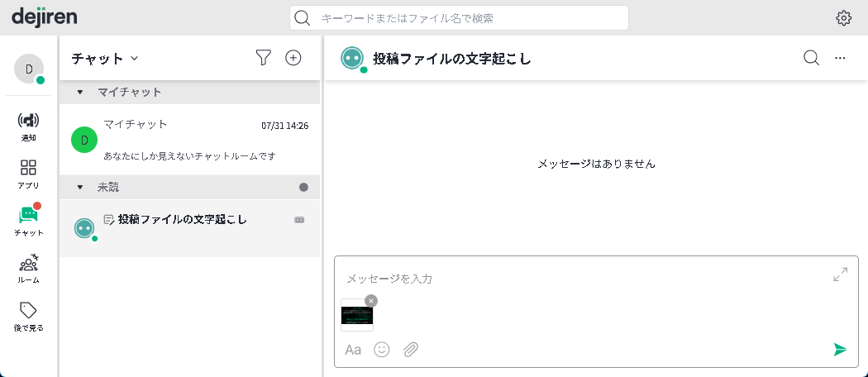Image resolution: width=868 pixels, height=377 pixels.
Task: Open the chat's more options menu
Action: click(x=840, y=58)
